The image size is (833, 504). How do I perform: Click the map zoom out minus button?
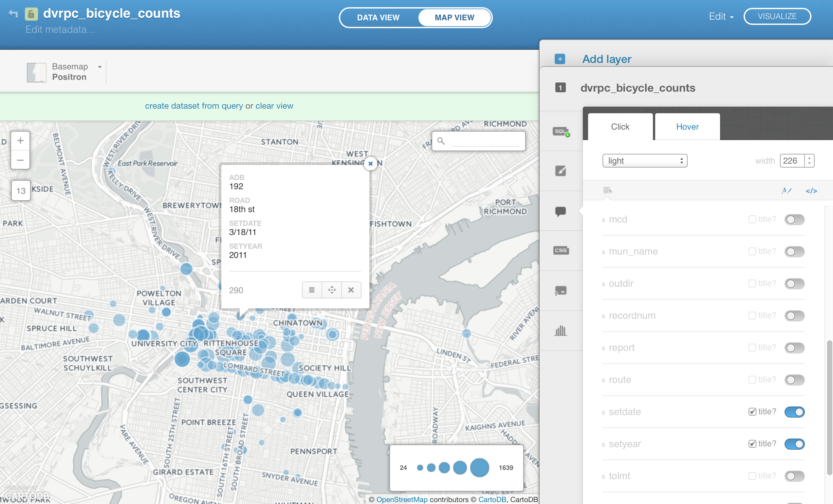(20, 160)
